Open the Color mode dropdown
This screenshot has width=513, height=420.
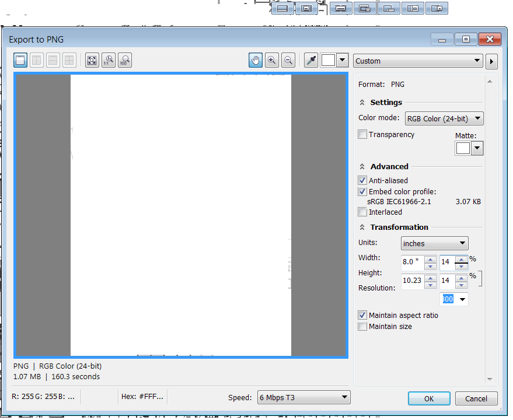coord(444,119)
